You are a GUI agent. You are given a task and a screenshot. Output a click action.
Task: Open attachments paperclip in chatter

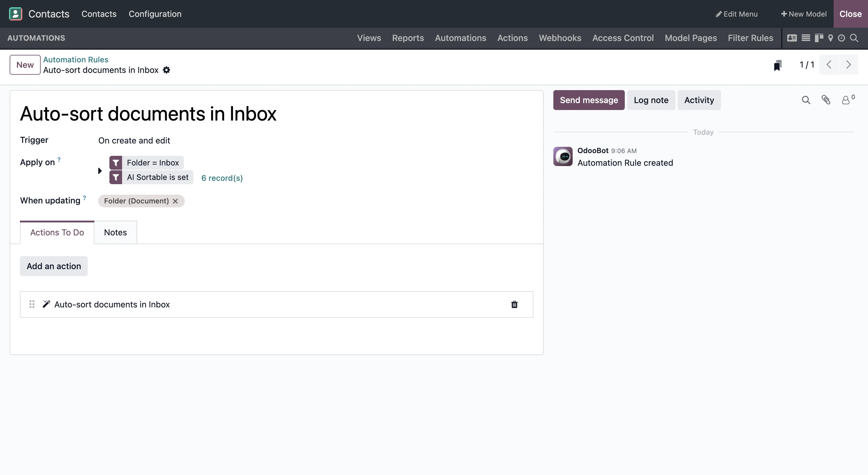click(826, 100)
